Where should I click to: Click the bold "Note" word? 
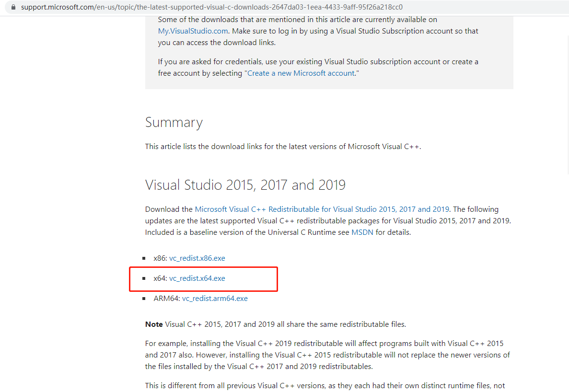[x=154, y=324]
